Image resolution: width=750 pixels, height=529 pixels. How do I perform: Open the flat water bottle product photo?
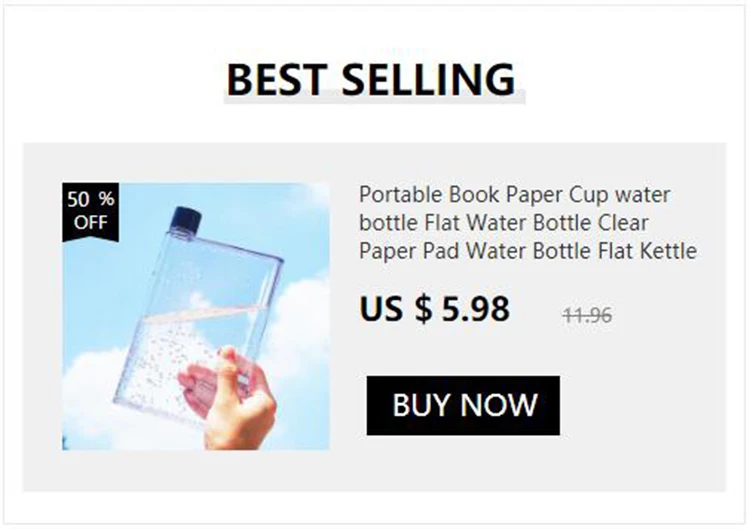pos(196,316)
